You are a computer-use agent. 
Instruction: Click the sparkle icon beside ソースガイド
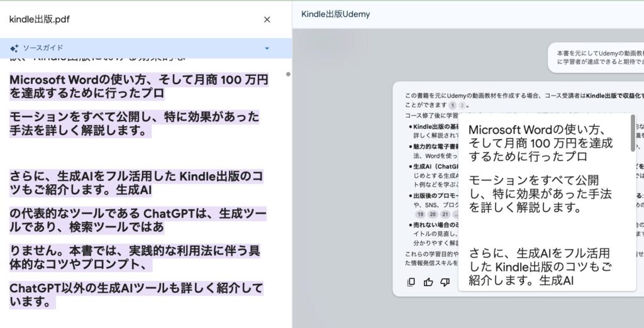coord(14,48)
